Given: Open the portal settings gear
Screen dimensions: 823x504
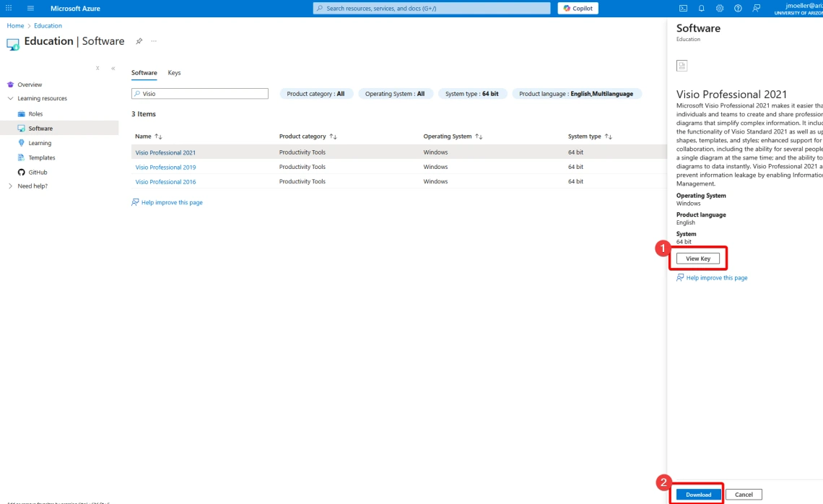Looking at the screenshot, I should tap(720, 8).
